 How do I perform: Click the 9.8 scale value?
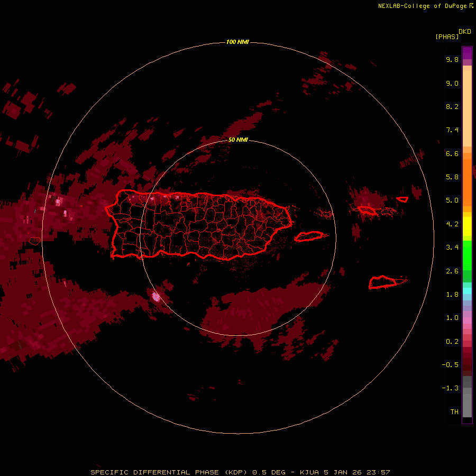click(452, 59)
